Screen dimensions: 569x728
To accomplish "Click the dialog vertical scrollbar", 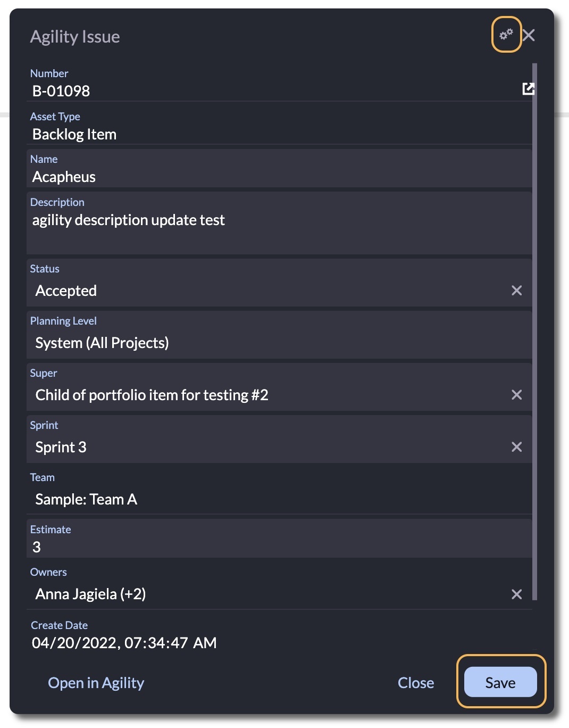I will point(534,332).
